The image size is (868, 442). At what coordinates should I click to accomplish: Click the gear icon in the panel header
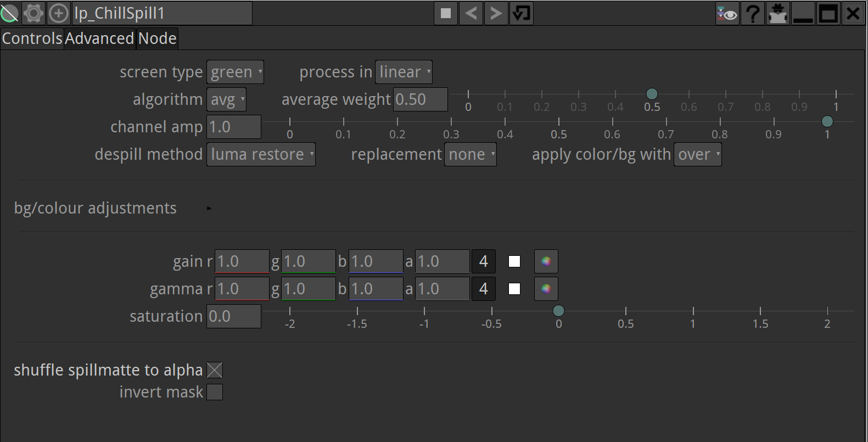pos(33,13)
